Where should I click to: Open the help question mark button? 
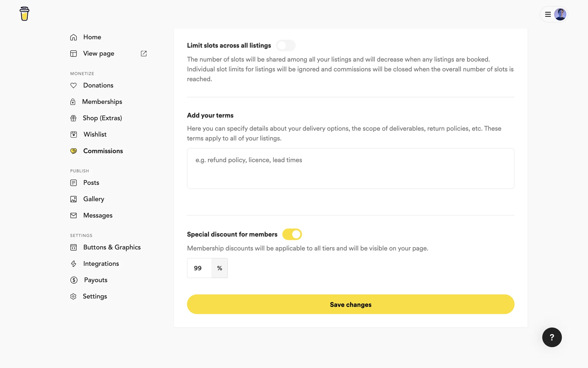point(552,337)
